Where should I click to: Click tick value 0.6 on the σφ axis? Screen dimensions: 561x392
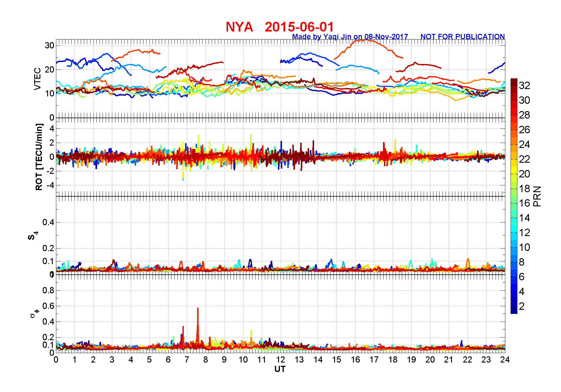coord(48,306)
